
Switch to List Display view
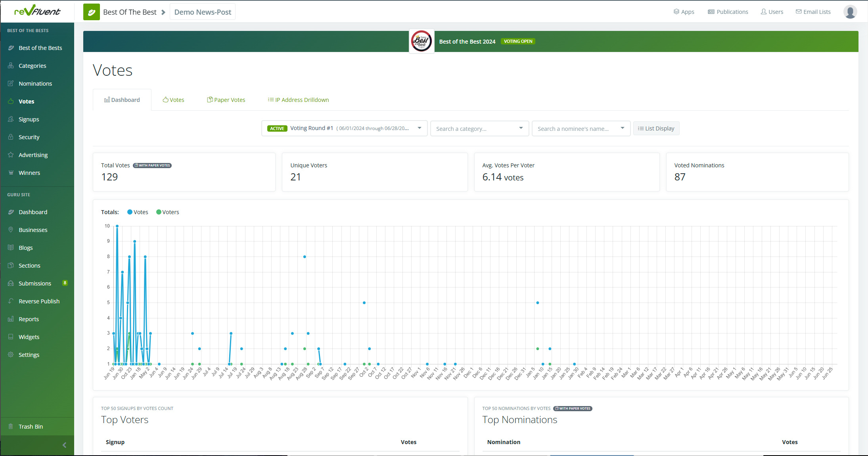(656, 128)
